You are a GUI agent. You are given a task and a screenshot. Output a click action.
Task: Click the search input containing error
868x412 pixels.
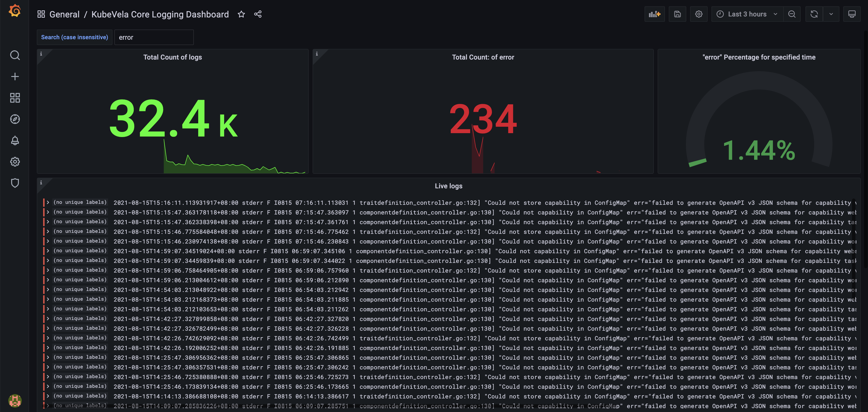[154, 37]
